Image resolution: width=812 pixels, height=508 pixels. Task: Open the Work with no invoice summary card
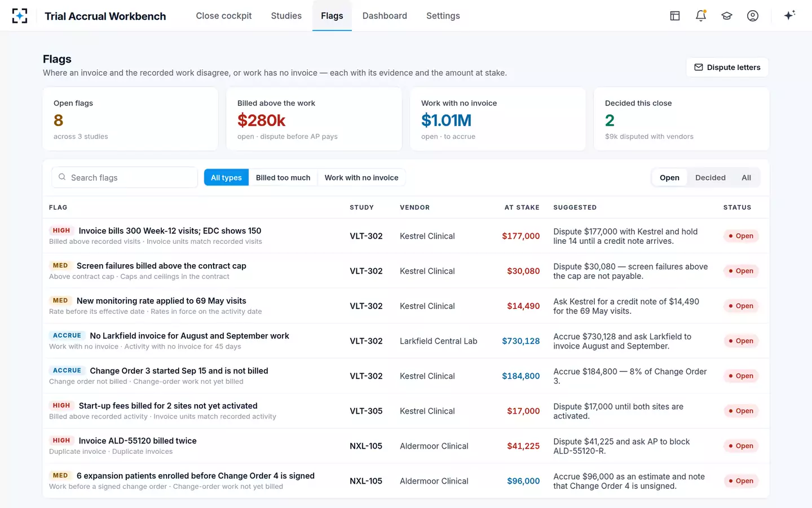498,119
